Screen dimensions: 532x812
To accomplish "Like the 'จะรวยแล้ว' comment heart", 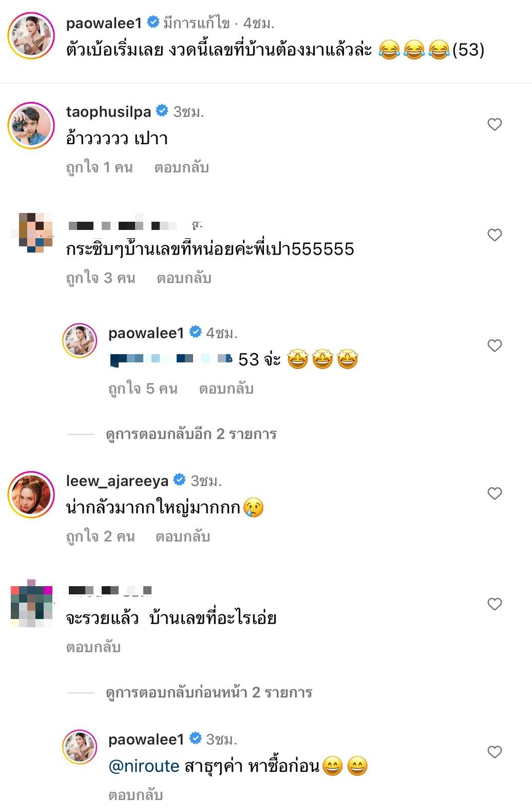I will pyautogui.click(x=494, y=604).
